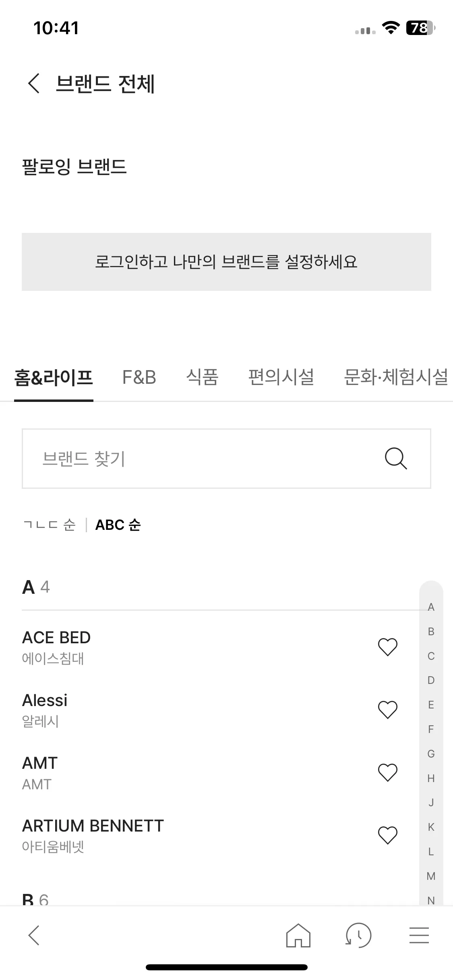Tap the bottom bar back arrow
453x980 pixels.
(x=34, y=935)
